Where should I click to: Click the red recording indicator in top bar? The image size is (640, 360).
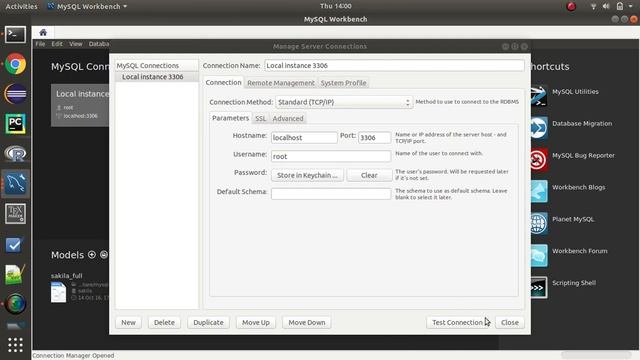(571, 6)
